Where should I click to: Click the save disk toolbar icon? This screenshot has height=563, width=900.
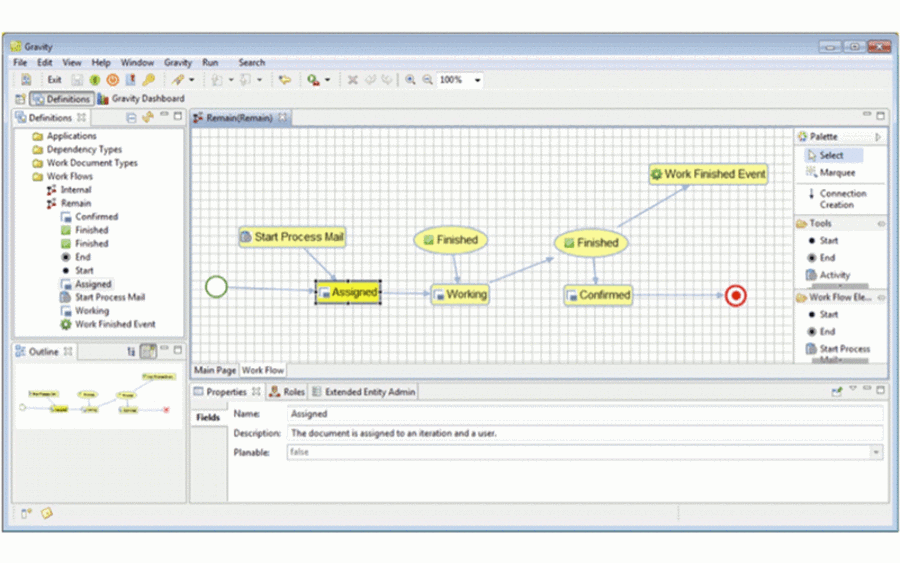(x=77, y=80)
